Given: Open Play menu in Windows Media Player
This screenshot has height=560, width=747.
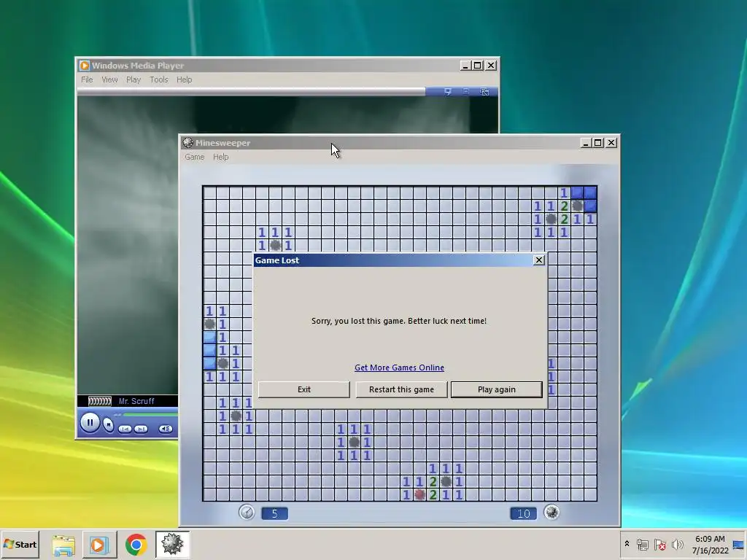Looking at the screenshot, I should (133, 79).
